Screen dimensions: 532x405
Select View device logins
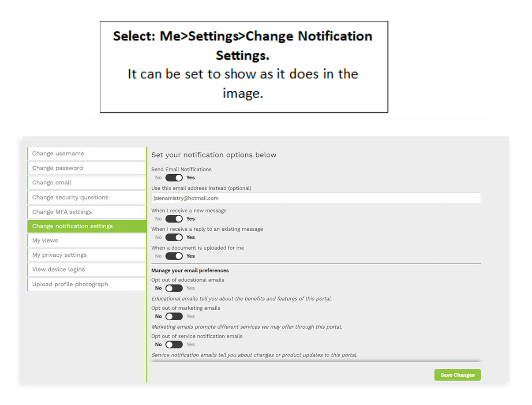click(x=87, y=270)
